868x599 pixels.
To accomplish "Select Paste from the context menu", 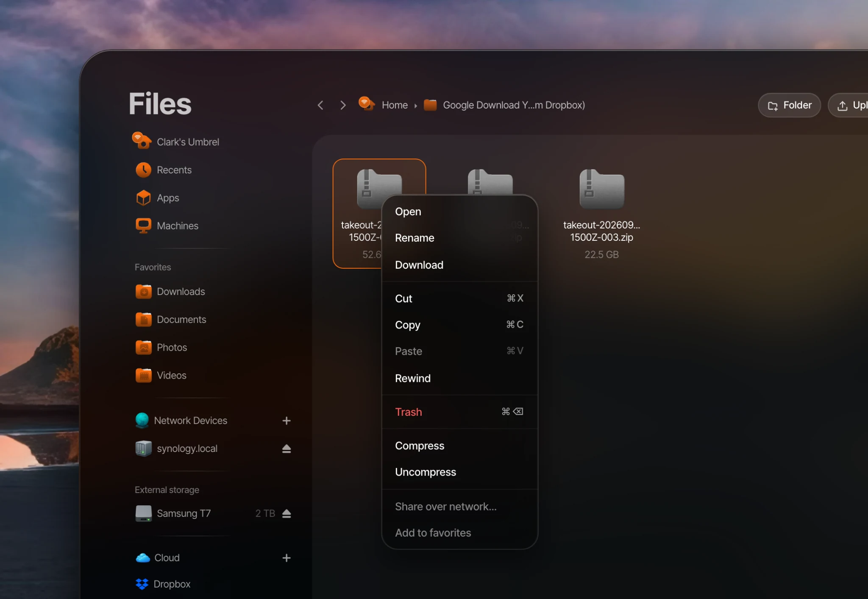I will (459, 351).
